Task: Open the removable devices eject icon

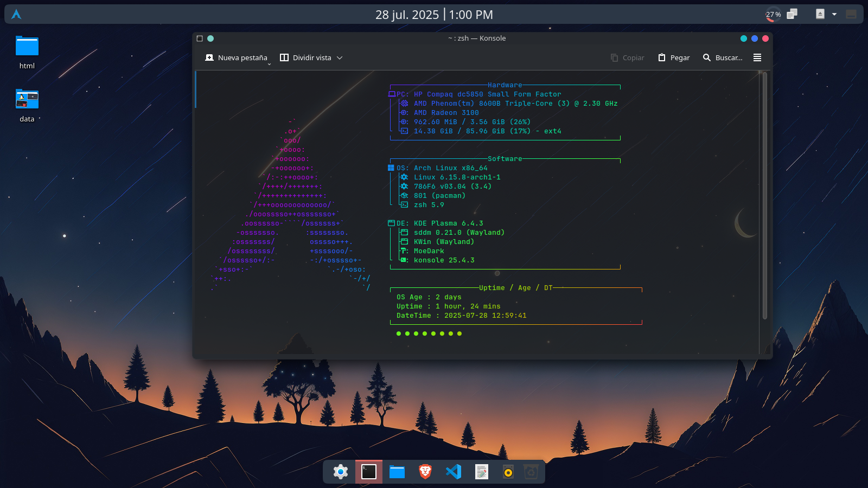Action: (x=820, y=14)
